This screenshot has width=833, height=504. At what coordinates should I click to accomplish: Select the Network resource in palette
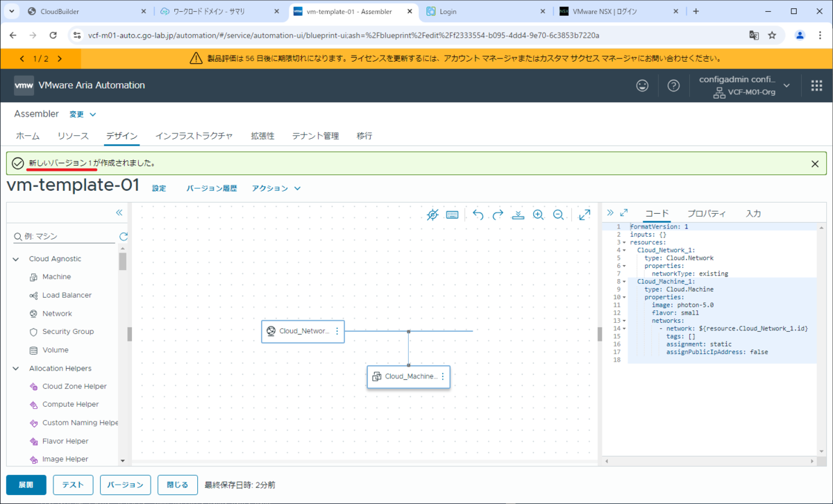click(57, 314)
